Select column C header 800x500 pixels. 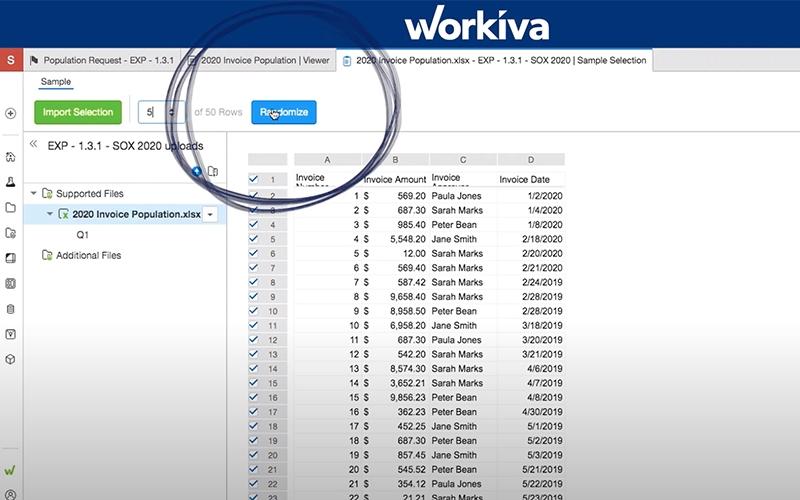(463, 160)
